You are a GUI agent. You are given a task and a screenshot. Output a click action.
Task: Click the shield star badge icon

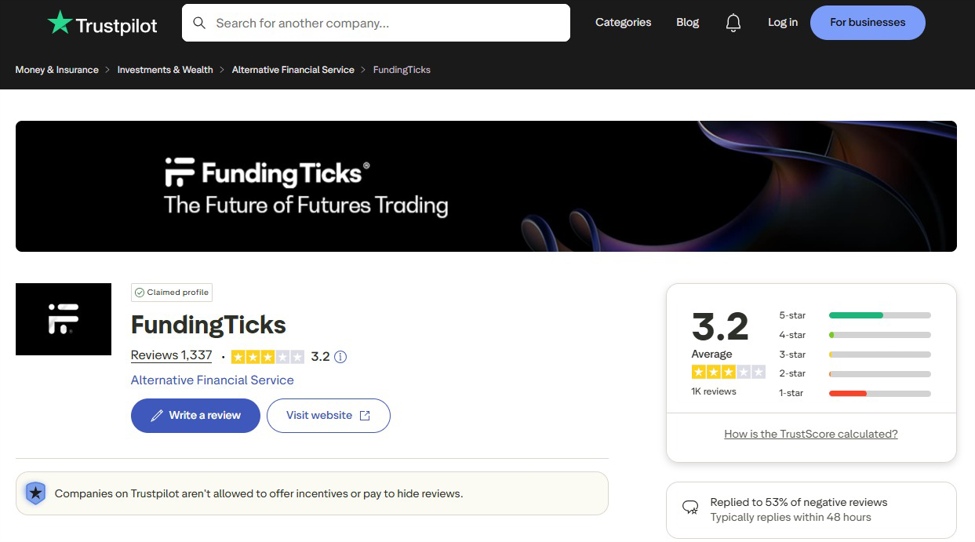[x=36, y=493]
